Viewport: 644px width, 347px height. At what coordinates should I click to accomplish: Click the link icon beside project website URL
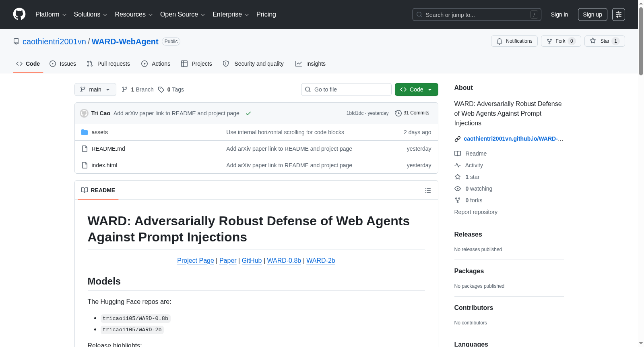point(458,139)
